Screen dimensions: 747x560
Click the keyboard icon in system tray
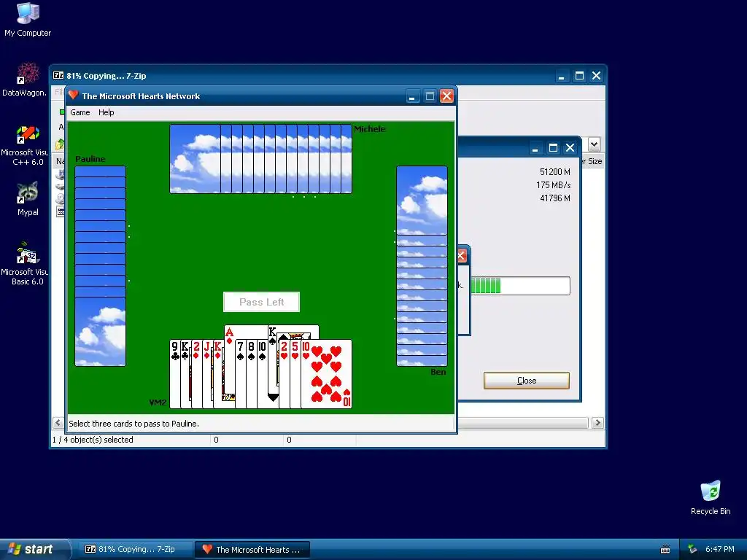[665, 550]
